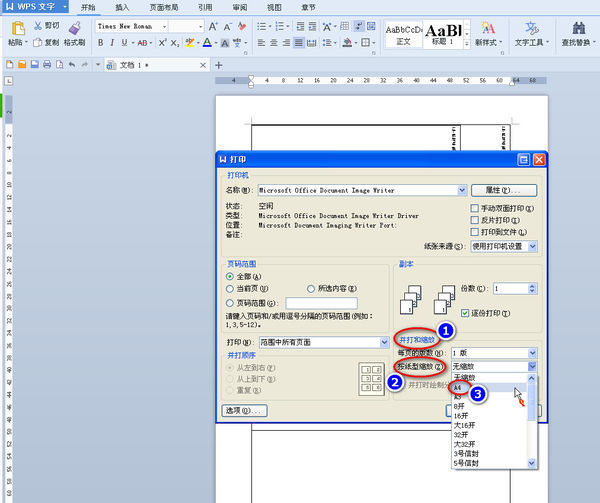Increase copies count with stepper up arrow

(532, 286)
